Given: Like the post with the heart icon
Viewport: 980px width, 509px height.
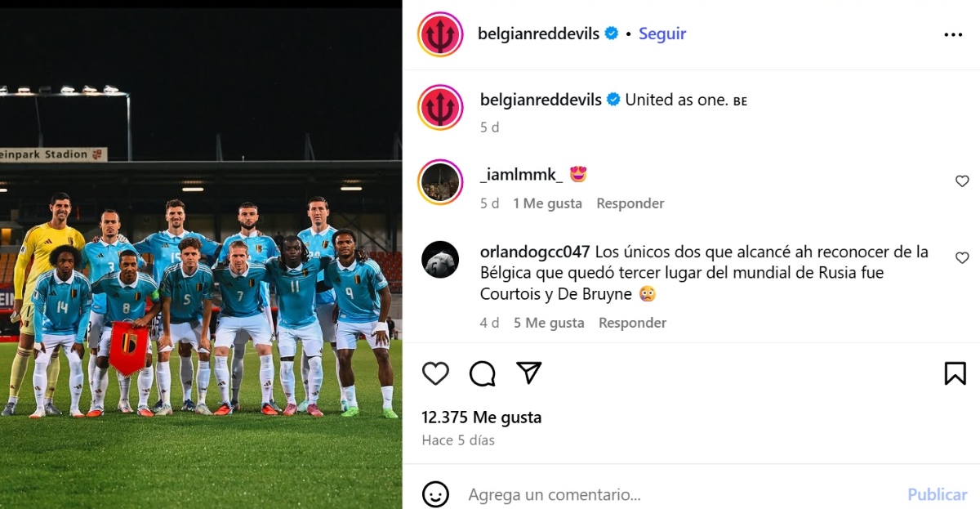Looking at the screenshot, I should click(435, 373).
